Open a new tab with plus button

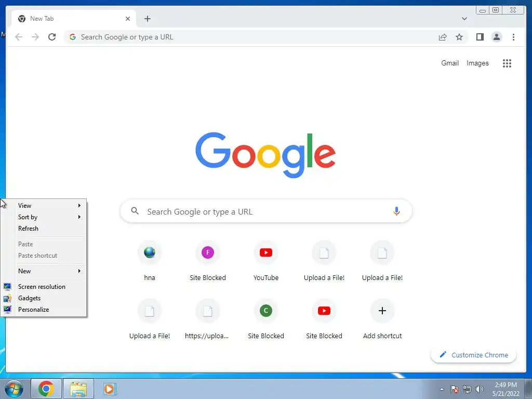click(147, 19)
